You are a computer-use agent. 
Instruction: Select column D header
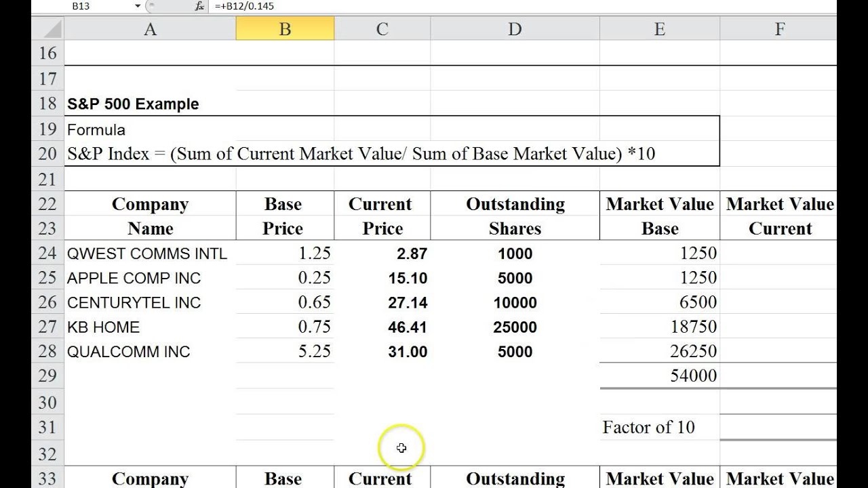click(x=515, y=29)
